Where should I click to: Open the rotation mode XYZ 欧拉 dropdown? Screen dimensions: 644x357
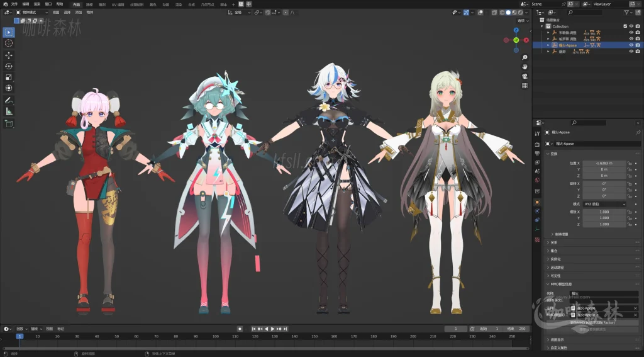(x=604, y=204)
